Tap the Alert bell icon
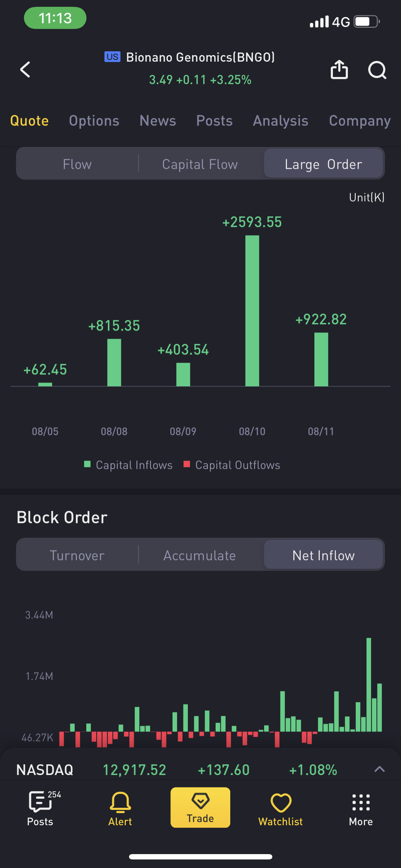Screen dimensions: 401x868 [x=120, y=802]
